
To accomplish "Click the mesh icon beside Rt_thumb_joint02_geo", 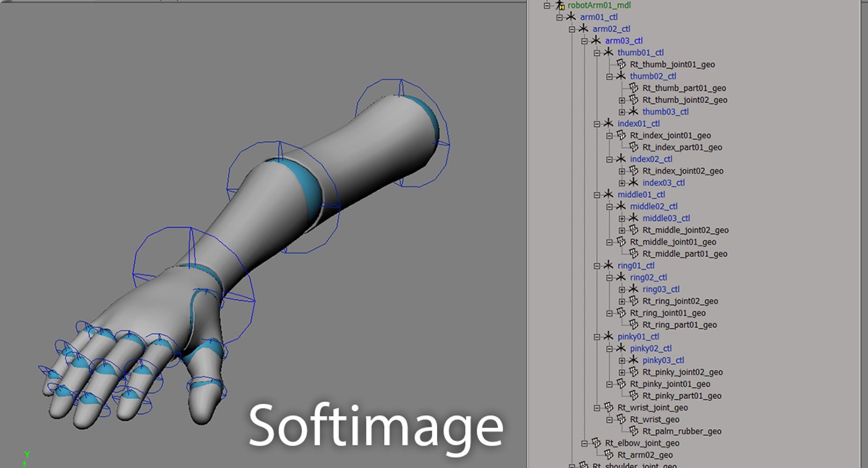I will tap(633, 99).
